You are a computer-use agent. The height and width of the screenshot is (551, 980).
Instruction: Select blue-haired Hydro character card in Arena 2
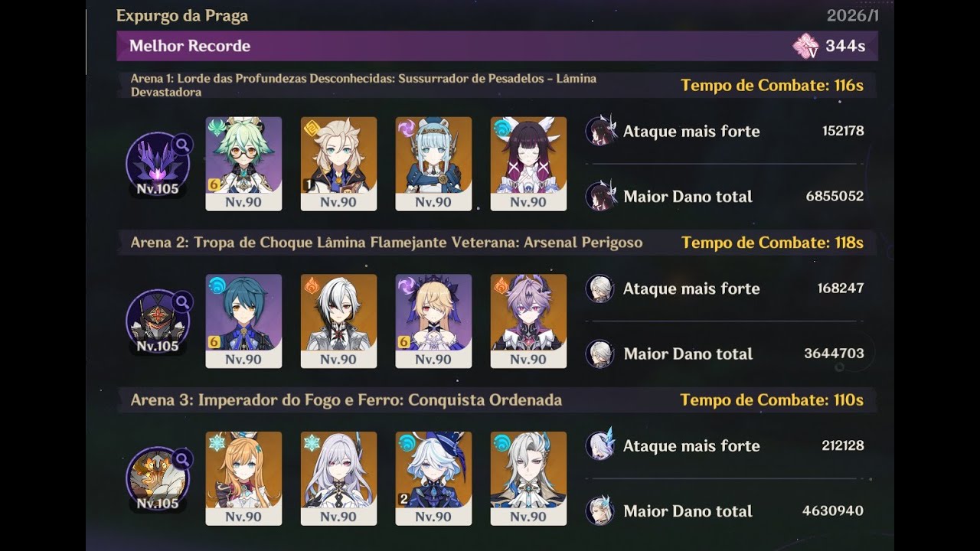pos(243,321)
